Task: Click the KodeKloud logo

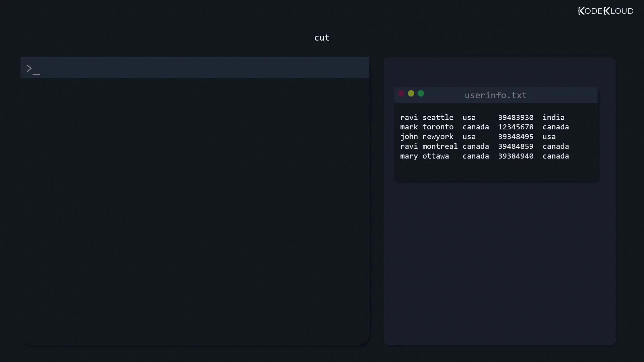Action: pos(605,11)
